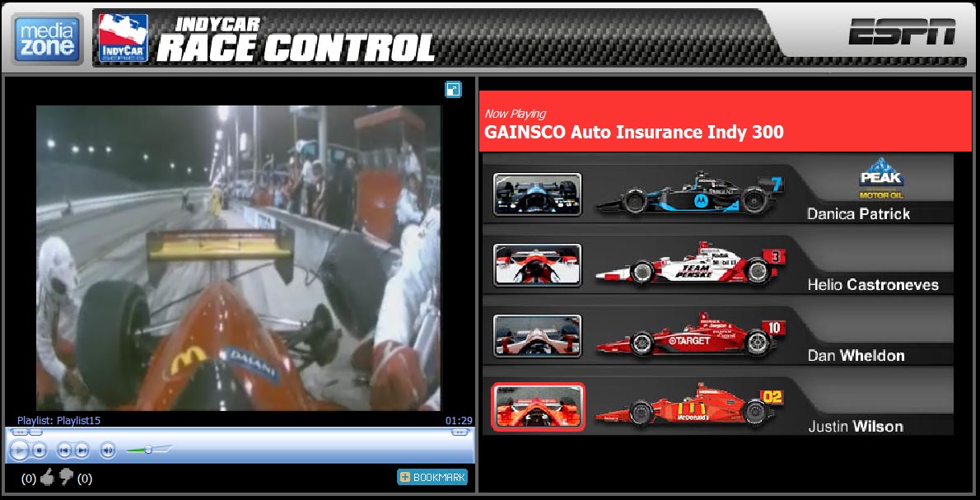Click the Justin Wilson driver name
This screenshot has width=980, height=500.
[856, 427]
